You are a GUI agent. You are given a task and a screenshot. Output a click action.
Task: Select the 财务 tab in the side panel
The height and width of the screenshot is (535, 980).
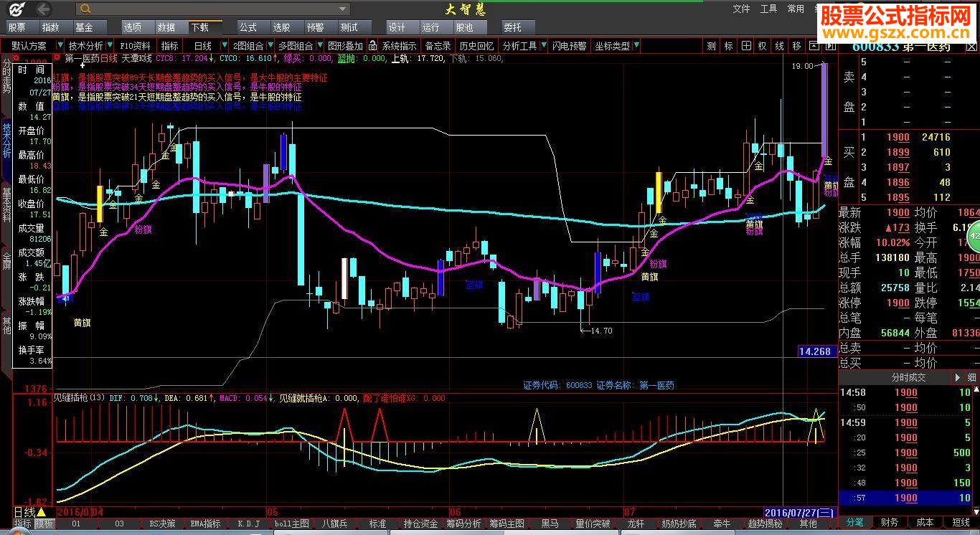pos(890,523)
